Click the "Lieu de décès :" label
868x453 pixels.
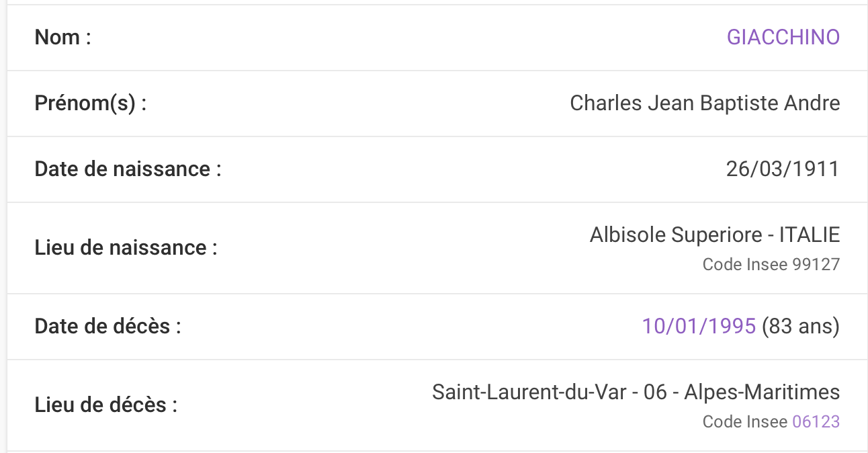pos(105,405)
